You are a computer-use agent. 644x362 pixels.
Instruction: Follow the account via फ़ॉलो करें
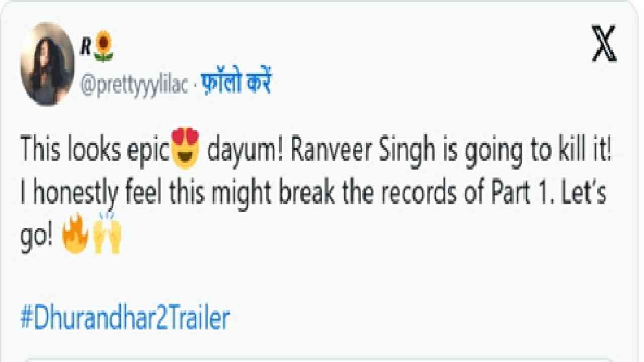(236, 83)
